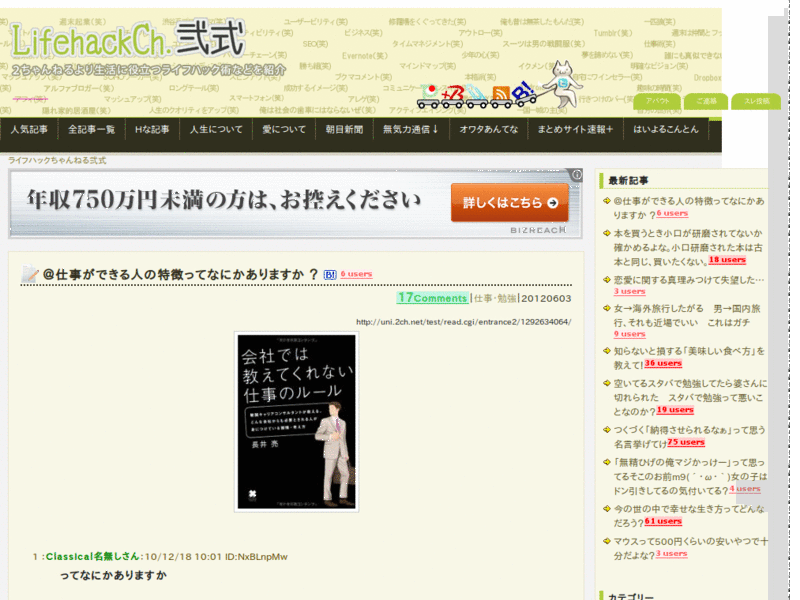Click poster name Classical名無しさん in post 1
This screenshot has height=600, width=800.
point(92,557)
